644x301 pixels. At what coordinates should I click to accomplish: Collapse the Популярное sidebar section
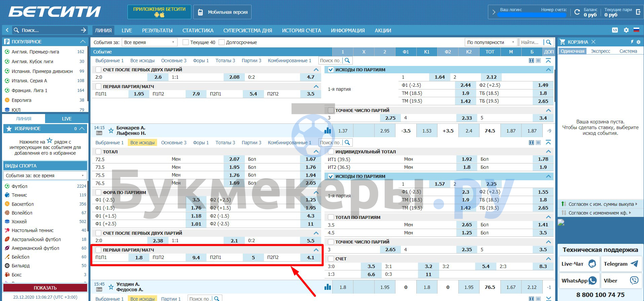tap(82, 42)
